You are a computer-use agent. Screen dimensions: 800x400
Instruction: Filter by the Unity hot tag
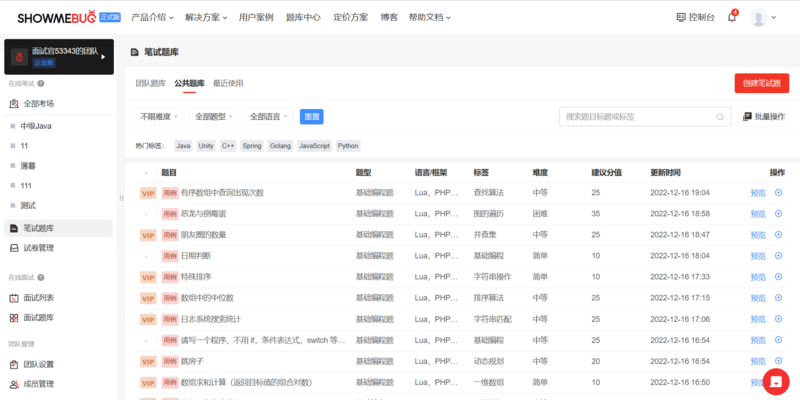pos(206,146)
